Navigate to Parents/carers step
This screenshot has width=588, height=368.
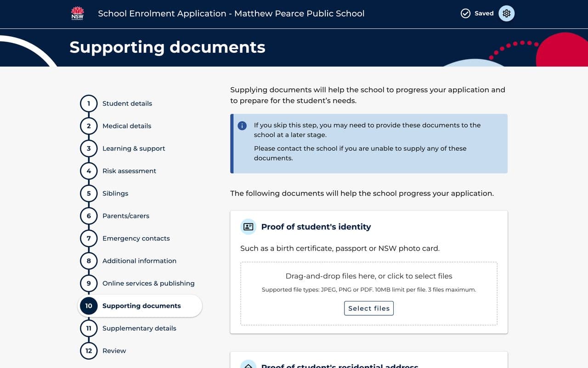click(x=126, y=216)
